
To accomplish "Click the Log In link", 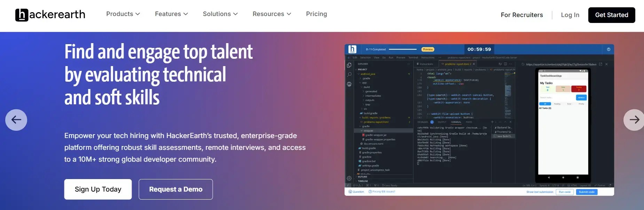I will (570, 15).
